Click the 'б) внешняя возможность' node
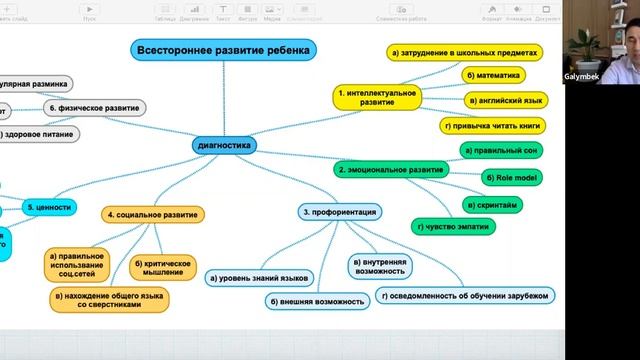 317,302
